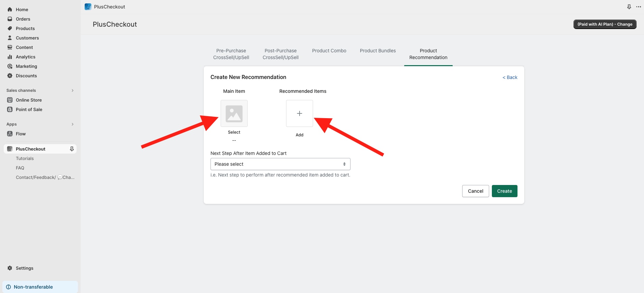The image size is (644, 293).
Task: Expand the Apps section chevron
Action: [73, 124]
